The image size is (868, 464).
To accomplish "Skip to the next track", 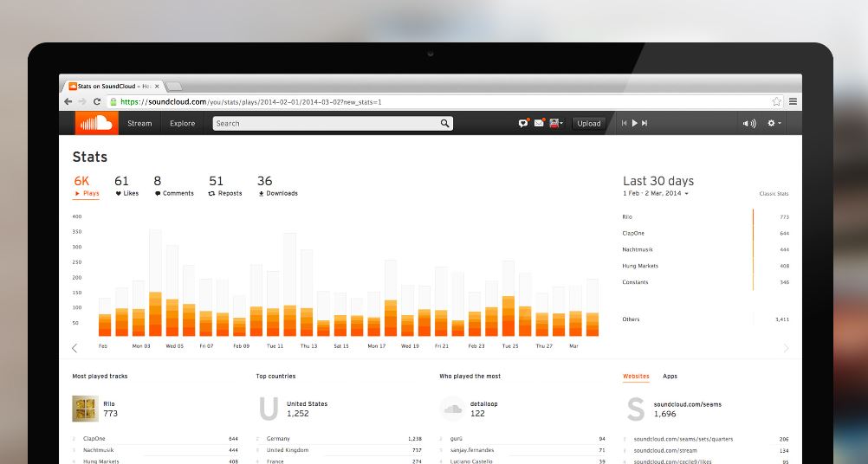I will pos(645,123).
